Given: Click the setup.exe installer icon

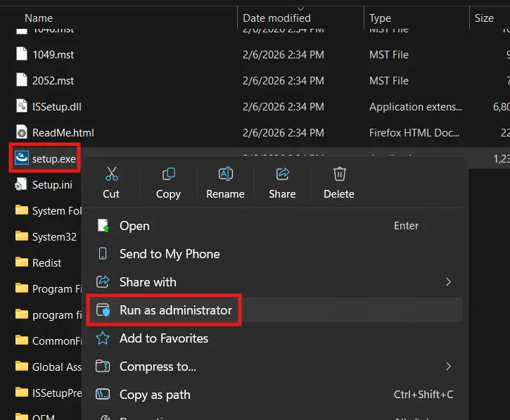Looking at the screenshot, I should click(22, 158).
